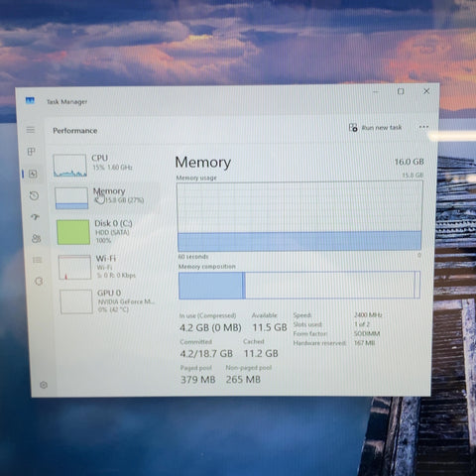Click the Task Manager window title
This screenshot has height=476, width=476.
click(67, 101)
